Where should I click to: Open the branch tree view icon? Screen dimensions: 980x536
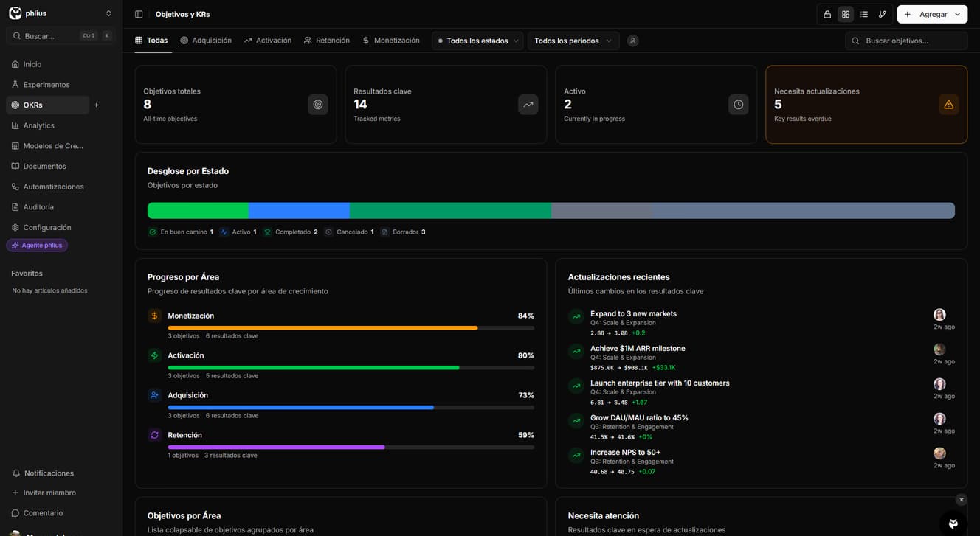coord(883,14)
